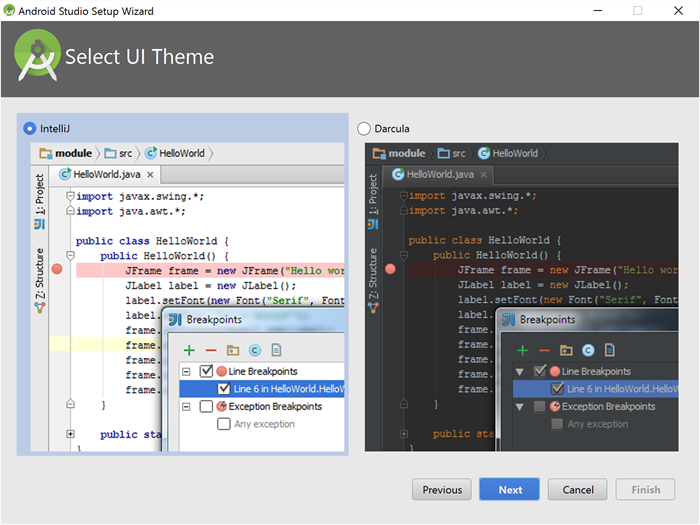
Task: Collapse Exception Breakpoints node in Darcula preview
Action: 519,406
